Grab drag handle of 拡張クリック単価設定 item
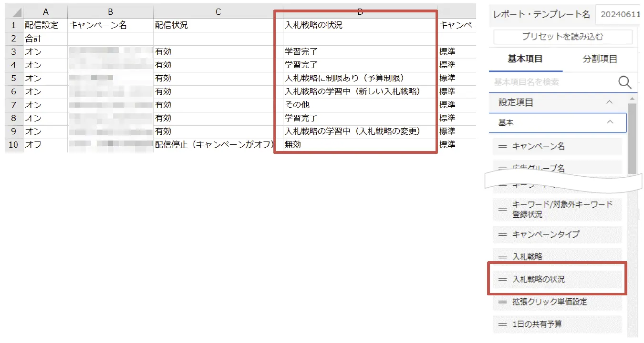 pos(502,302)
